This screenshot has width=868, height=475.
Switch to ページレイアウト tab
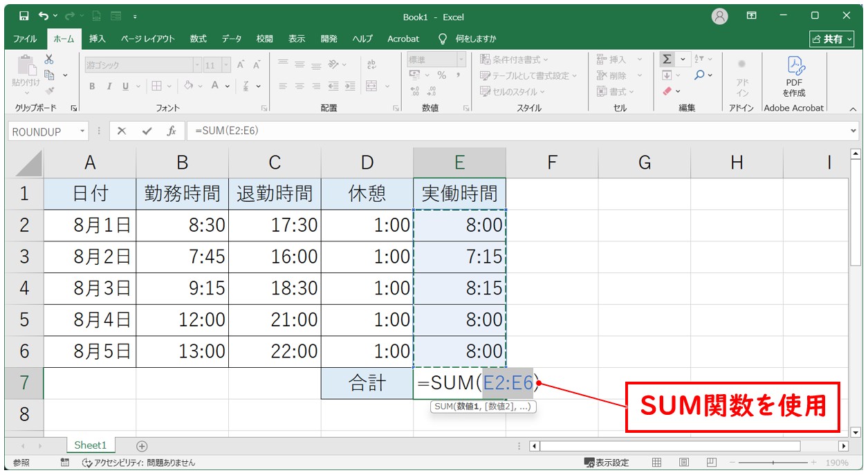148,39
